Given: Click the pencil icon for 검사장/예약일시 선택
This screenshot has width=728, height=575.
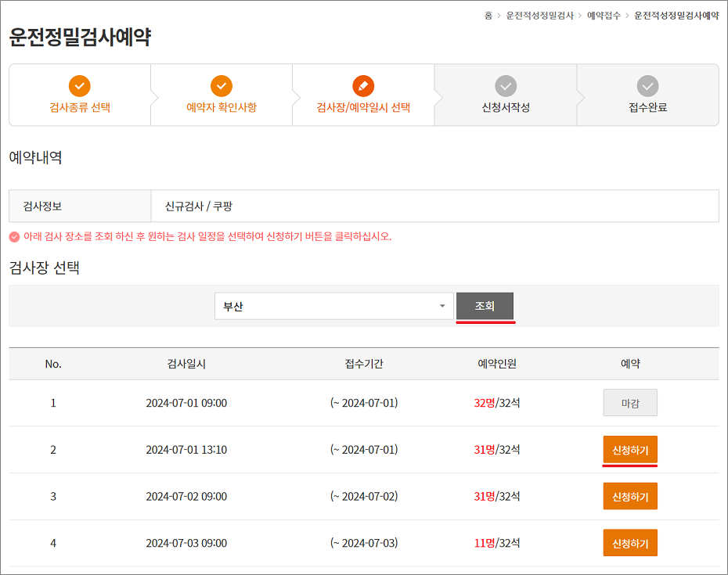Looking at the screenshot, I should coord(363,86).
